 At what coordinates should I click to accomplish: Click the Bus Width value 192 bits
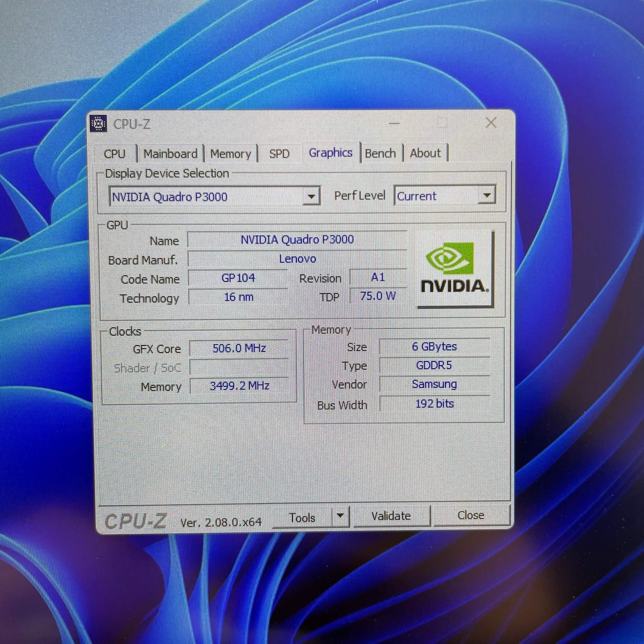pos(434,404)
